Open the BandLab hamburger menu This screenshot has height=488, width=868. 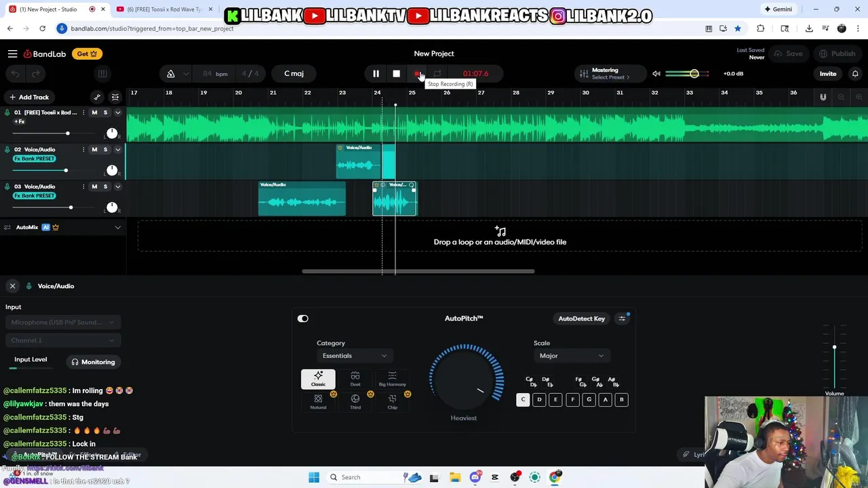[x=12, y=54]
